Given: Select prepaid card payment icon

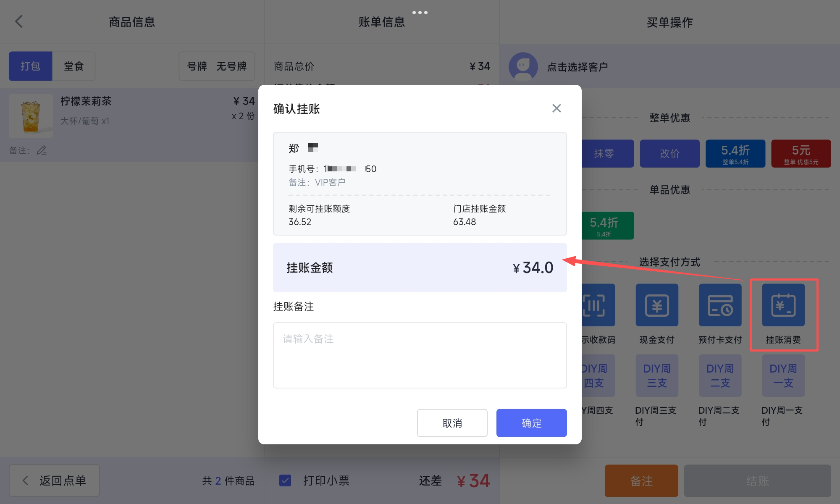Looking at the screenshot, I should click(x=720, y=305).
